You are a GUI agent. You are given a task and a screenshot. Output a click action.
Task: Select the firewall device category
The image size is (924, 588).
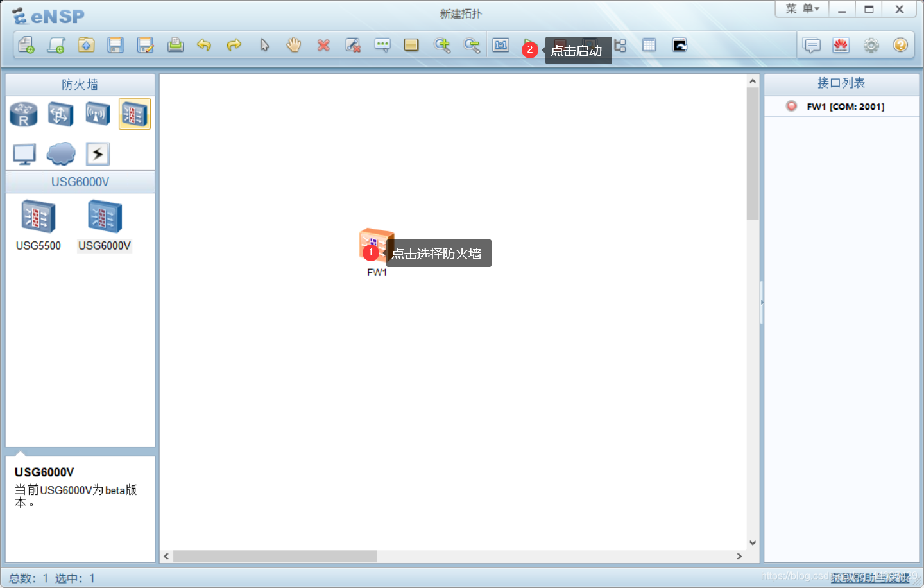(x=135, y=114)
